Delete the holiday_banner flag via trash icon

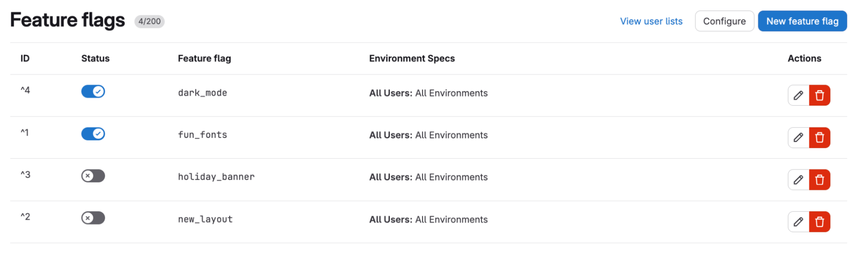[819, 179]
